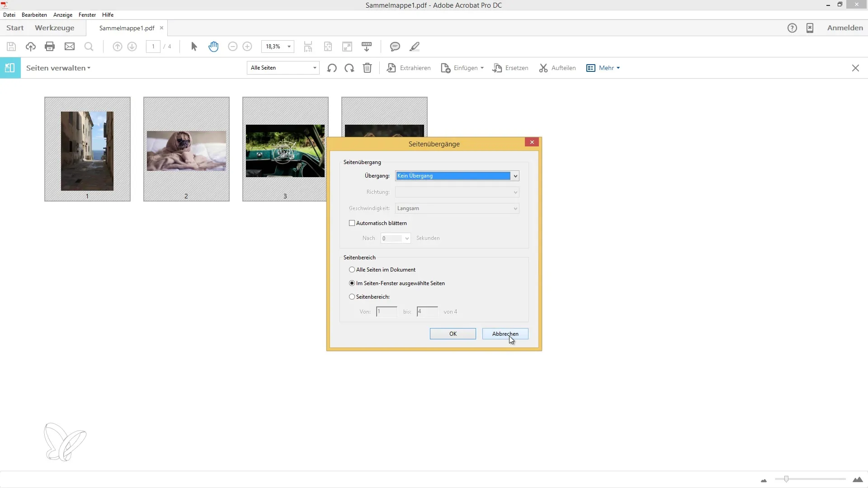Select the Seitenbereich radio option
868x488 pixels.
coord(352,297)
